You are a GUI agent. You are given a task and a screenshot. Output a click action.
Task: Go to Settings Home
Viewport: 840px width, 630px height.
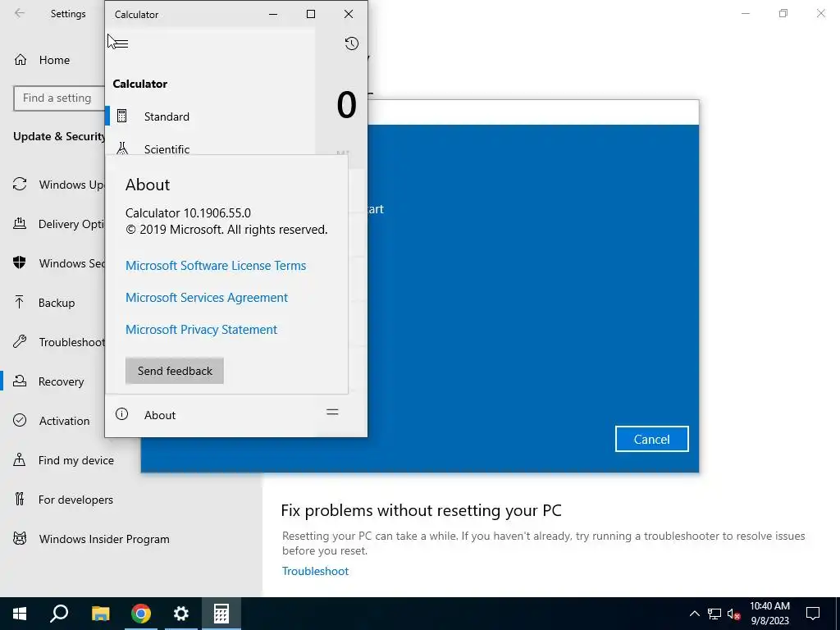pyautogui.click(x=54, y=60)
